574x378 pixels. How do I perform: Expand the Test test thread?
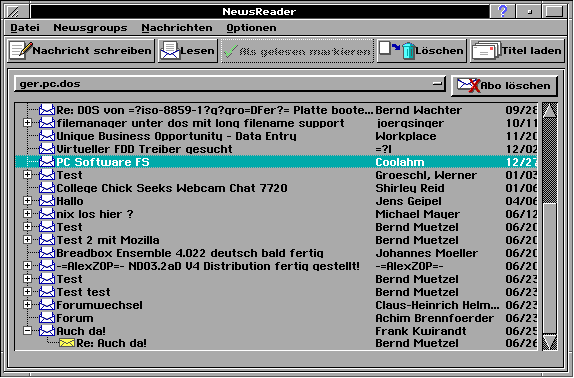click(x=27, y=292)
